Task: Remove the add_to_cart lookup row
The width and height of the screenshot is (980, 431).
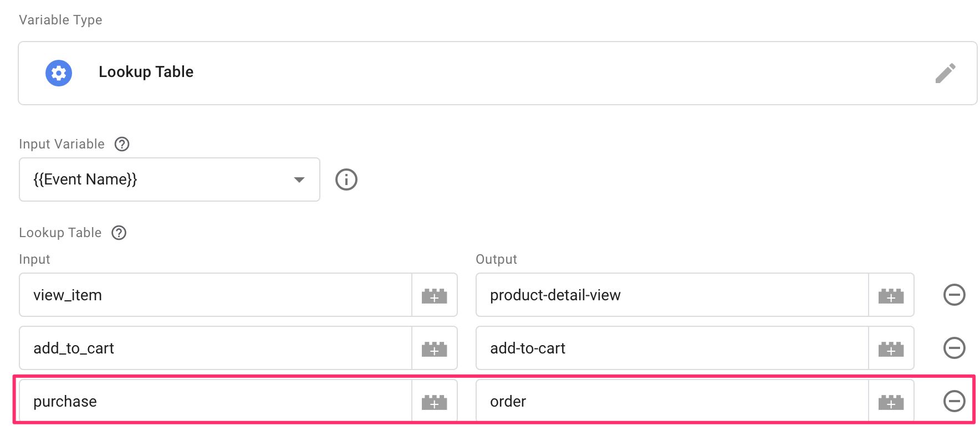Action: [955, 348]
